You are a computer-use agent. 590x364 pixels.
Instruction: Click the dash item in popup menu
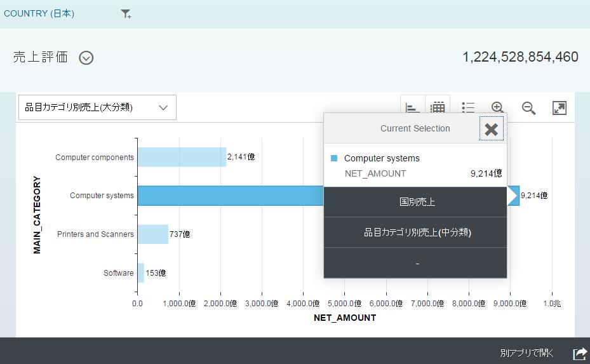coord(417,263)
